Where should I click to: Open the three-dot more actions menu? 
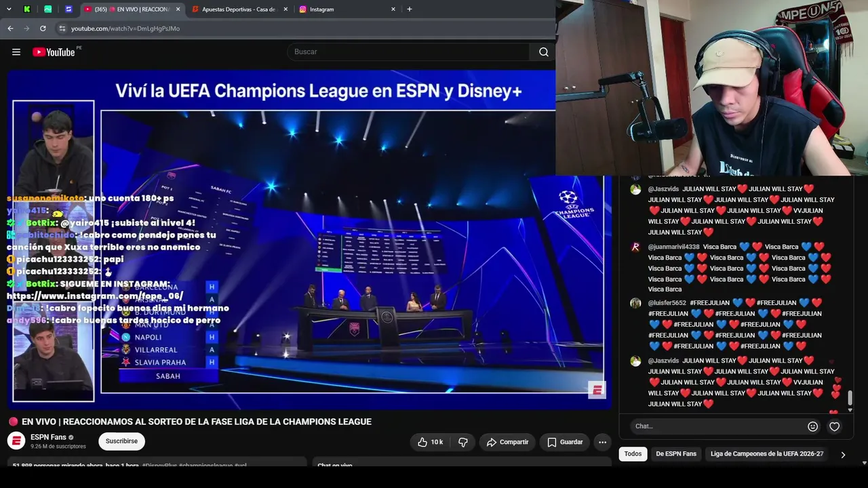coord(602,442)
